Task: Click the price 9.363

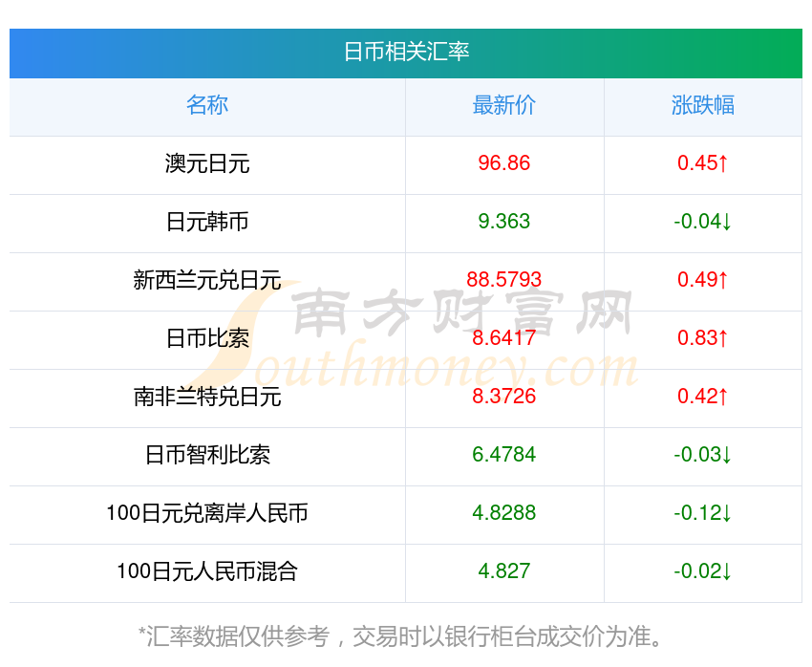Action: (503, 221)
